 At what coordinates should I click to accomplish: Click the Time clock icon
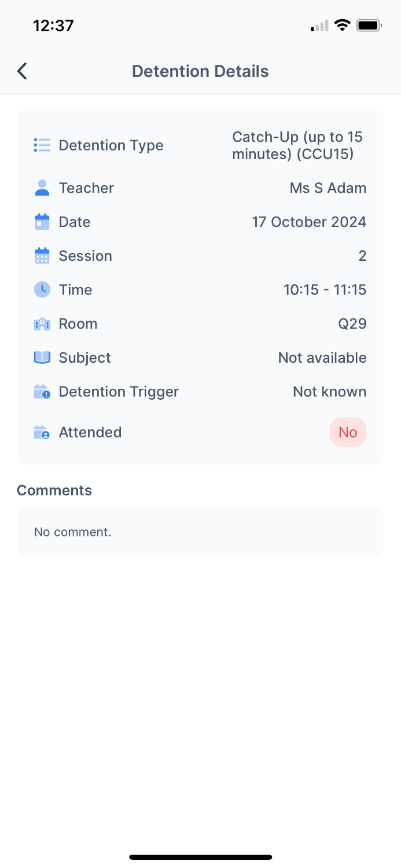pyautogui.click(x=42, y=290)
